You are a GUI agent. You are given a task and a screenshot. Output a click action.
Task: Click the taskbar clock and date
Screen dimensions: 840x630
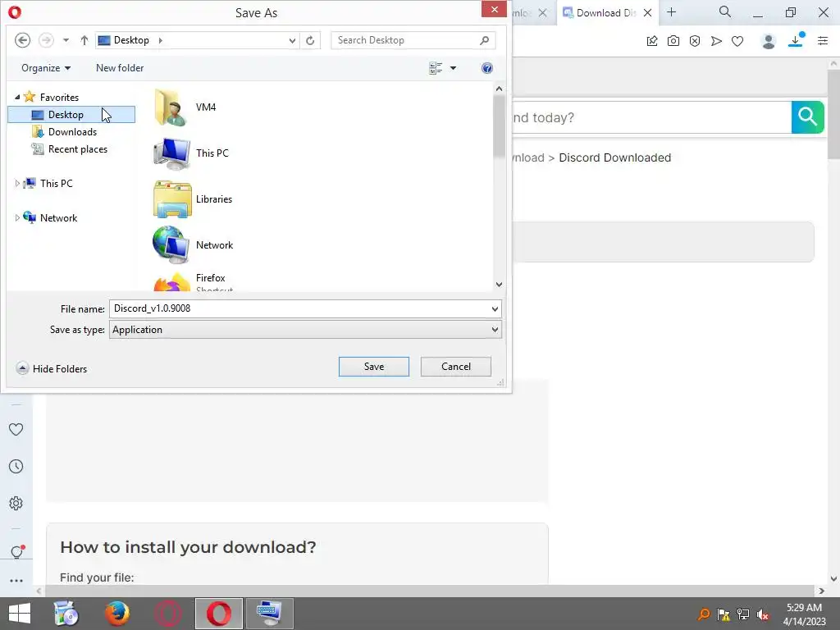point(805,614)
